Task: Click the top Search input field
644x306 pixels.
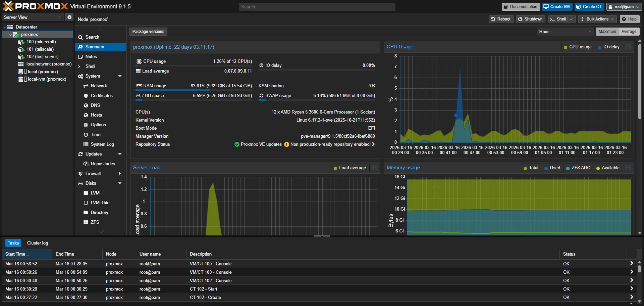Action: pos(317,7)
